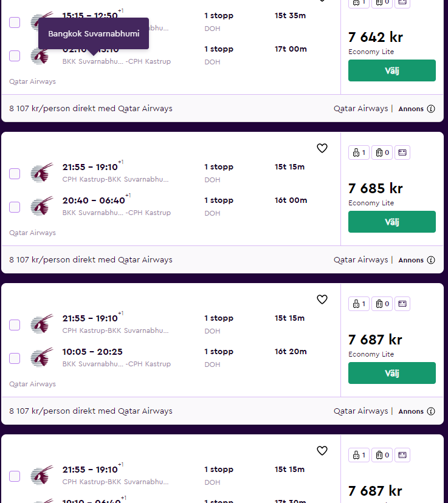448x503 pixels.
Task: Favorite the 7 685 kr flight with heart icon
Action: [x=322, y=148]
